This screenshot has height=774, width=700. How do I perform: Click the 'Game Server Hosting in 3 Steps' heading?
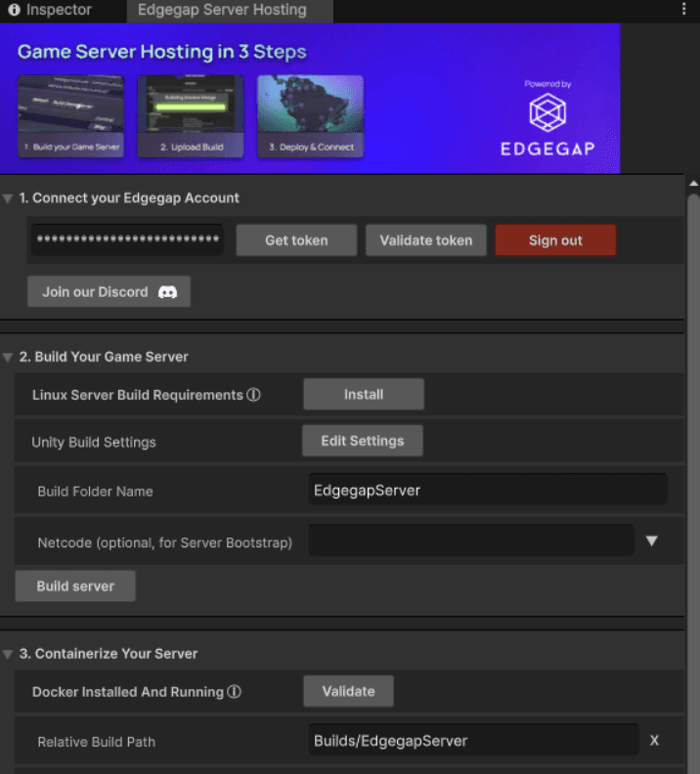coord(162,52)
